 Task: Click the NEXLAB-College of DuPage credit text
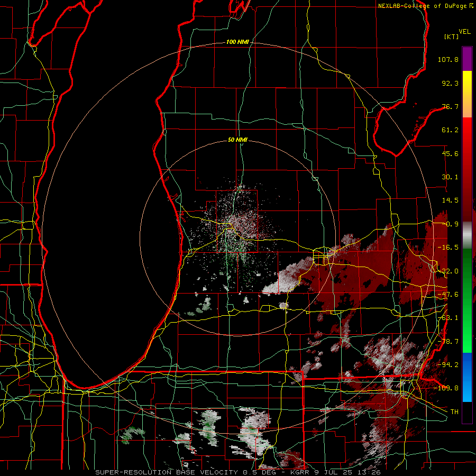point(426,6)
